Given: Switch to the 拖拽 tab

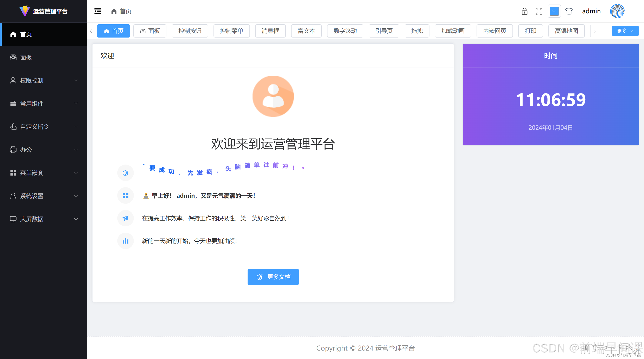Looking at the screenshot, I should click(417, 31).
